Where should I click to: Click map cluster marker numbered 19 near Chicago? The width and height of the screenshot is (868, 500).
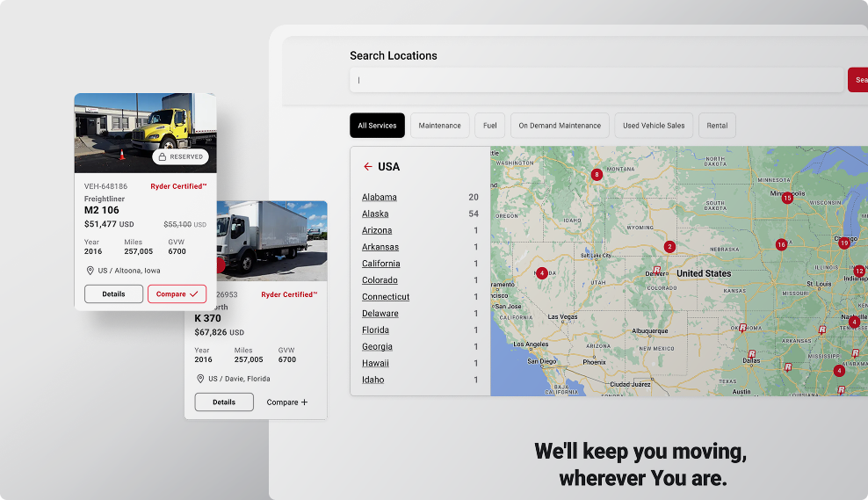pyautogui.click(x=843, y=243)
